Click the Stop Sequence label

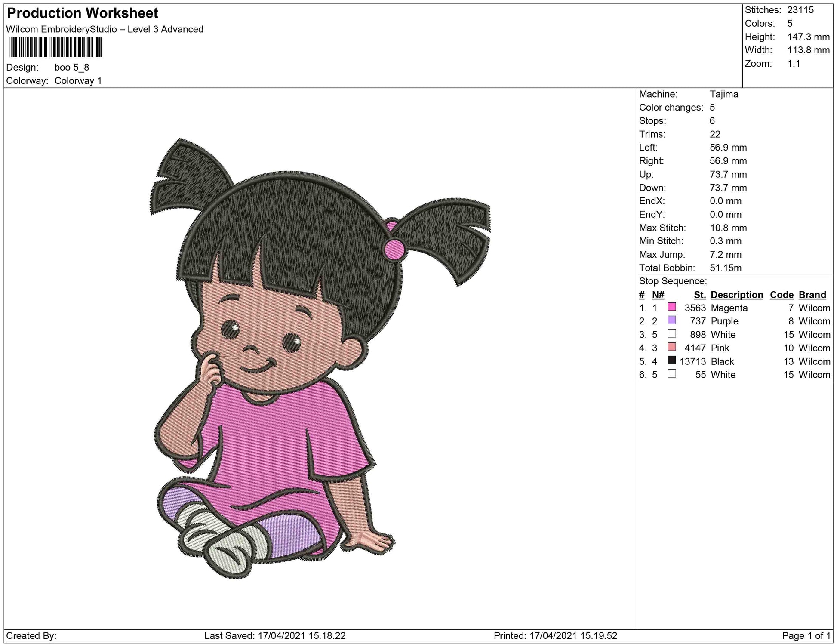click(673, 281)
